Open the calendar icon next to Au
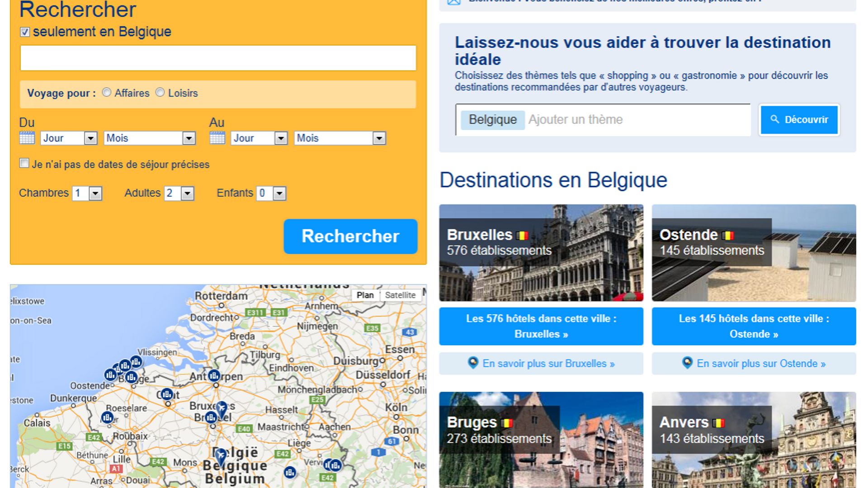The width and height of the screenshot is (868, 488). tap(218, 137)
